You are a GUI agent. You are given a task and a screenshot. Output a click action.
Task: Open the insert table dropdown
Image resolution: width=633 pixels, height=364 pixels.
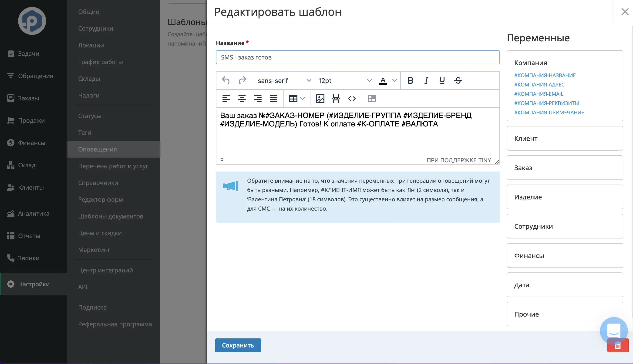297,99
